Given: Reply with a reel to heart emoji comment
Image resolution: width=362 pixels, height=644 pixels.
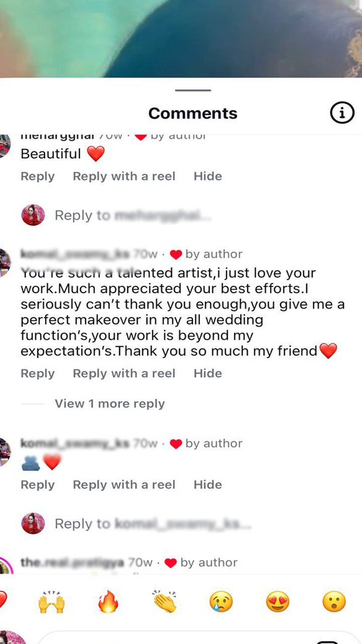Looking at the screenshot, I should click(x=124, y=485).
